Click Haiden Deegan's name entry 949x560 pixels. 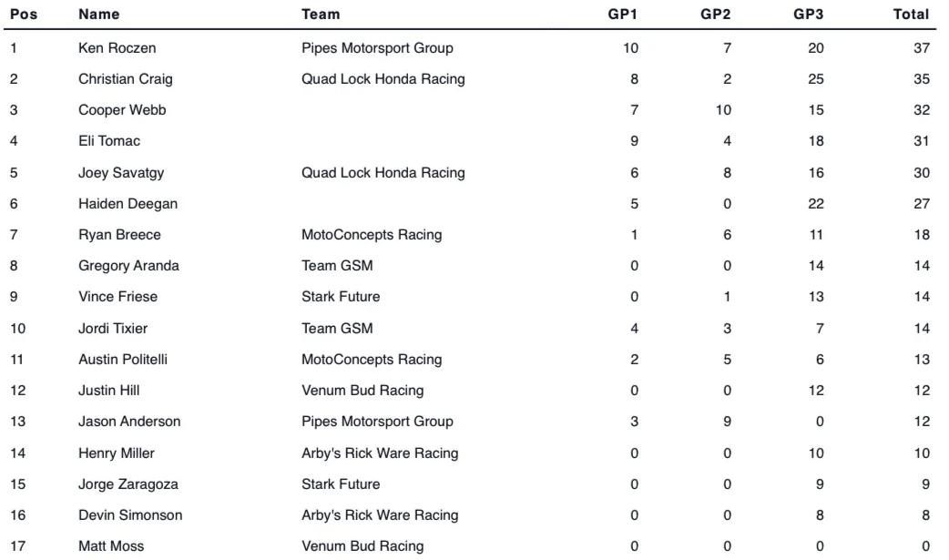(x=128, y=204)
